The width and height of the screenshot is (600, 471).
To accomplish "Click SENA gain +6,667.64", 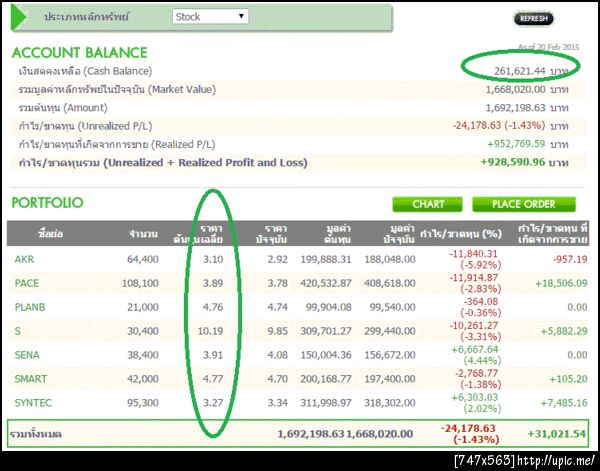I will 474,349.
